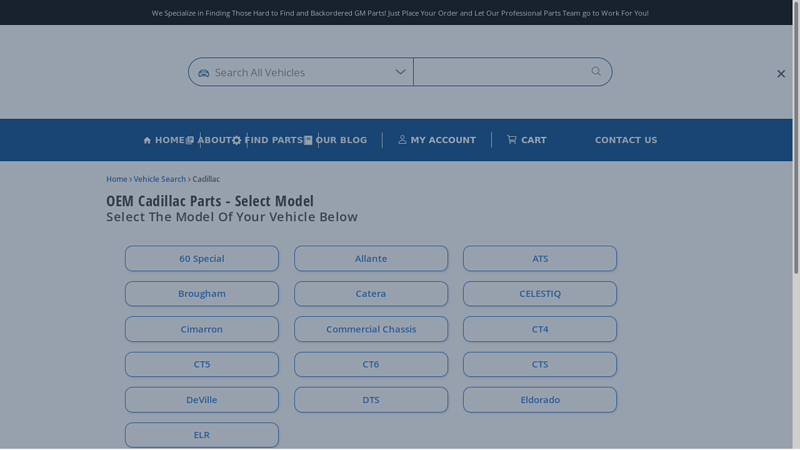
Task: Go to Contact Us page
Action: [x=626, y=141]
